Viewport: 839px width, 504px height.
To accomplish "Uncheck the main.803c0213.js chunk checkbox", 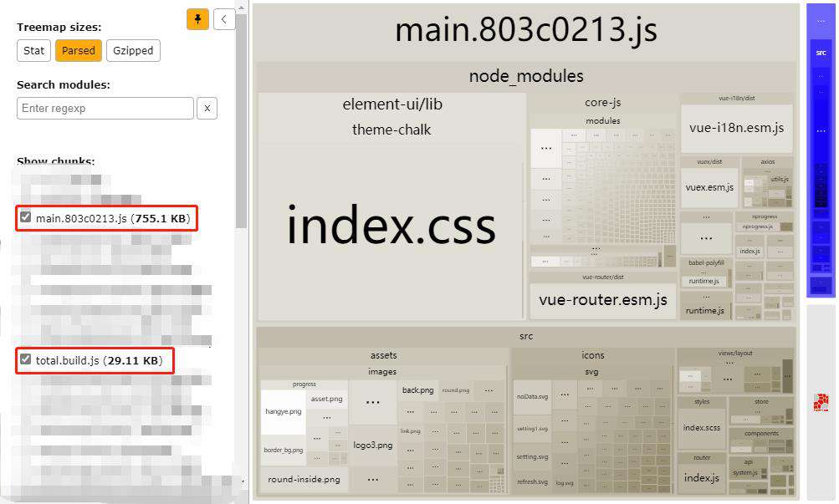I will coord(25,217).
